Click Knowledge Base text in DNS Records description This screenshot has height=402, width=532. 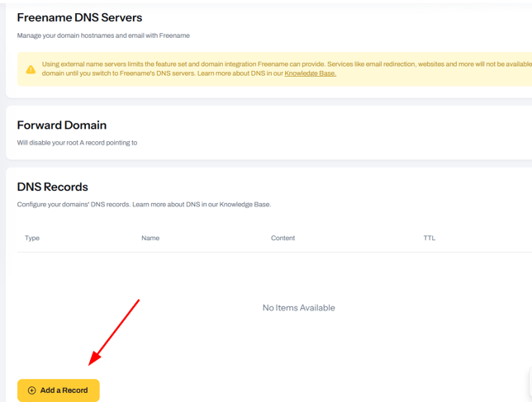click(x=245, y=204)
